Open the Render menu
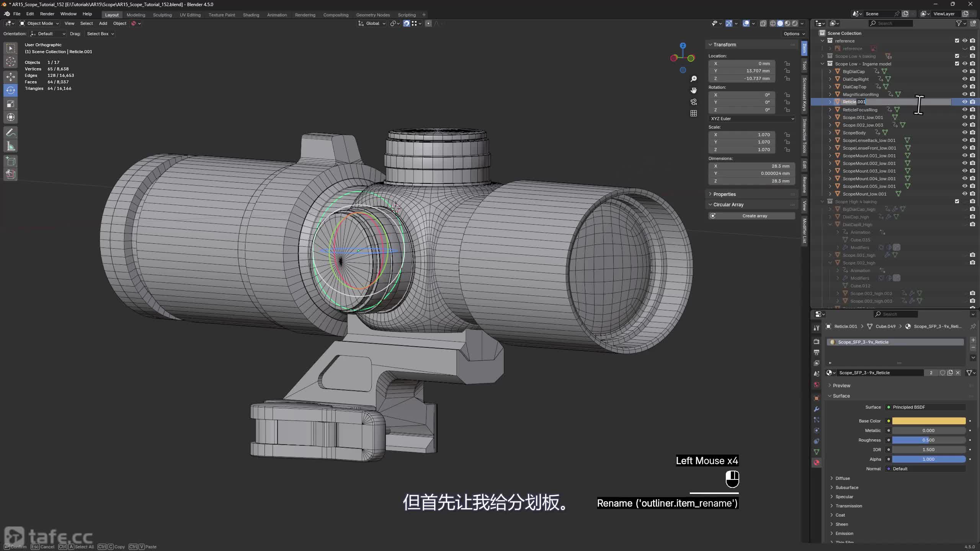980x551 pixels. click(47, 14)
